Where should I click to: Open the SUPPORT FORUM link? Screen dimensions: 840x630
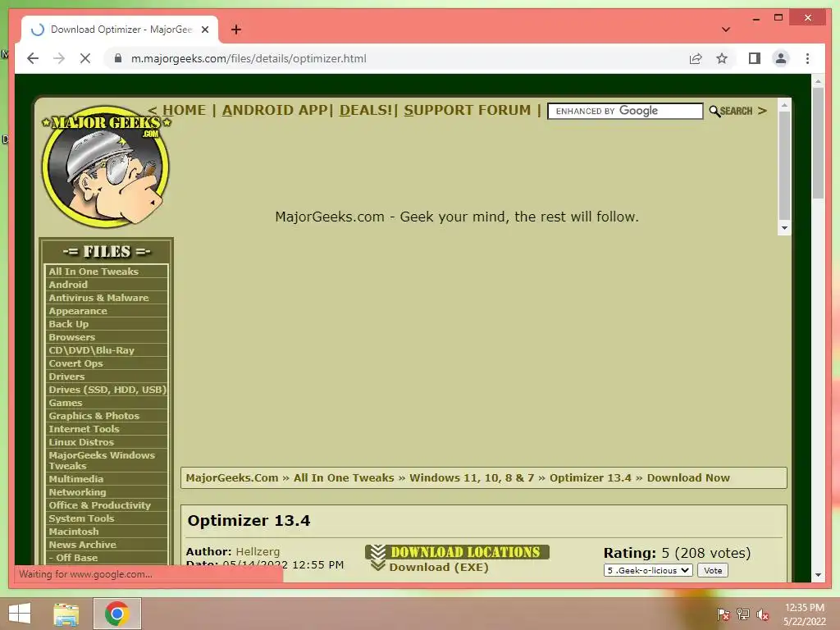point(467,111)
